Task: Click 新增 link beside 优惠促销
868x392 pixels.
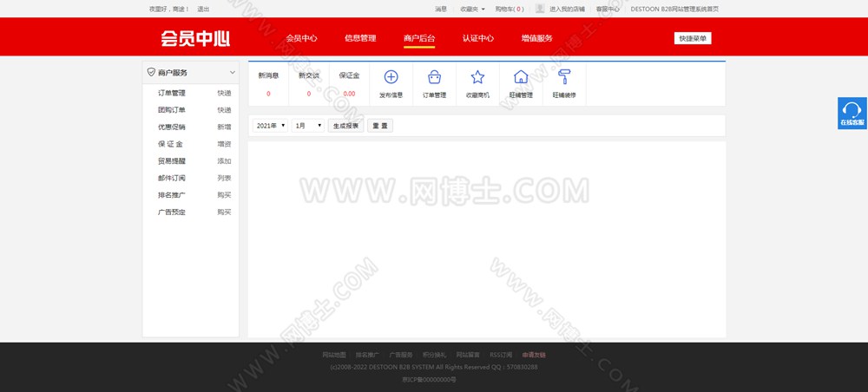Action: click(x=224, y=127)
